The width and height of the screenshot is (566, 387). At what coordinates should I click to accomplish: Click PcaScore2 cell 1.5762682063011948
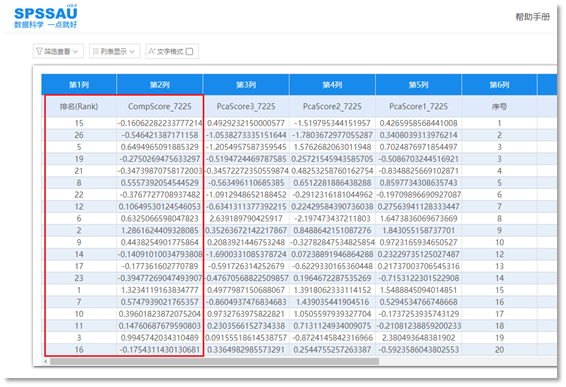[332, 147]
